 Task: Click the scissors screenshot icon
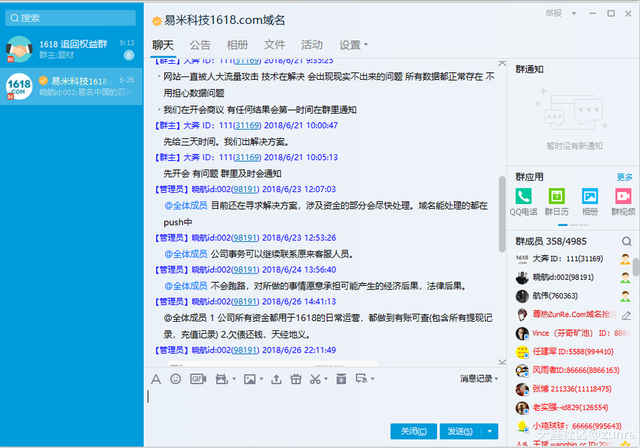coord(315,379)
